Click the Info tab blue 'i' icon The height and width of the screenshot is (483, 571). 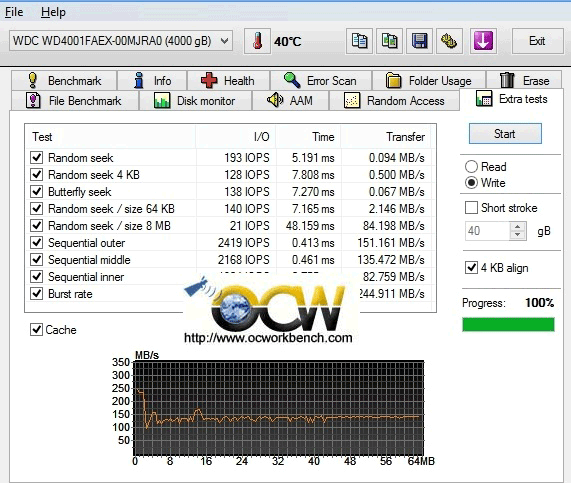tap(138, 80)
